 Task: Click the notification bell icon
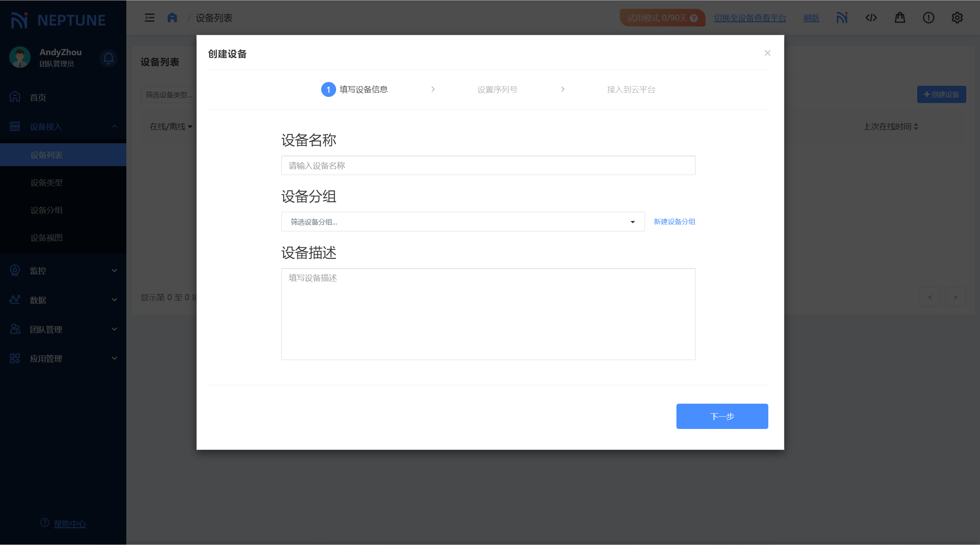[x=108, y=58]
